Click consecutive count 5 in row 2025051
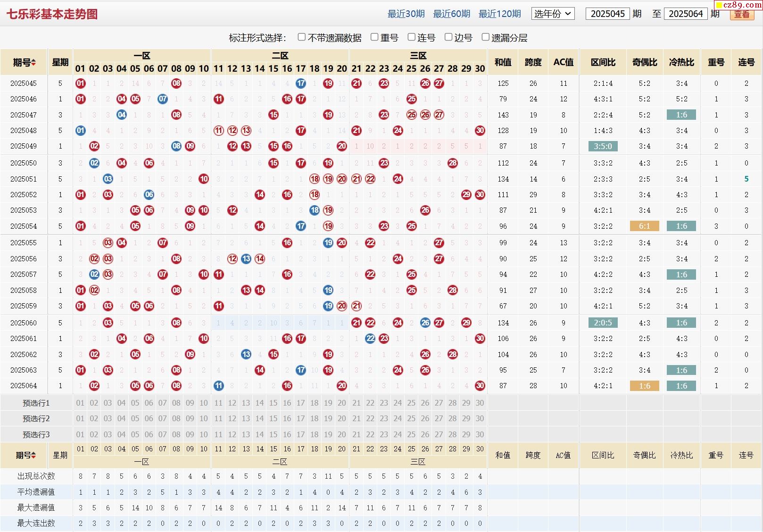Screen dimensions: 763x532 [746, 179]
